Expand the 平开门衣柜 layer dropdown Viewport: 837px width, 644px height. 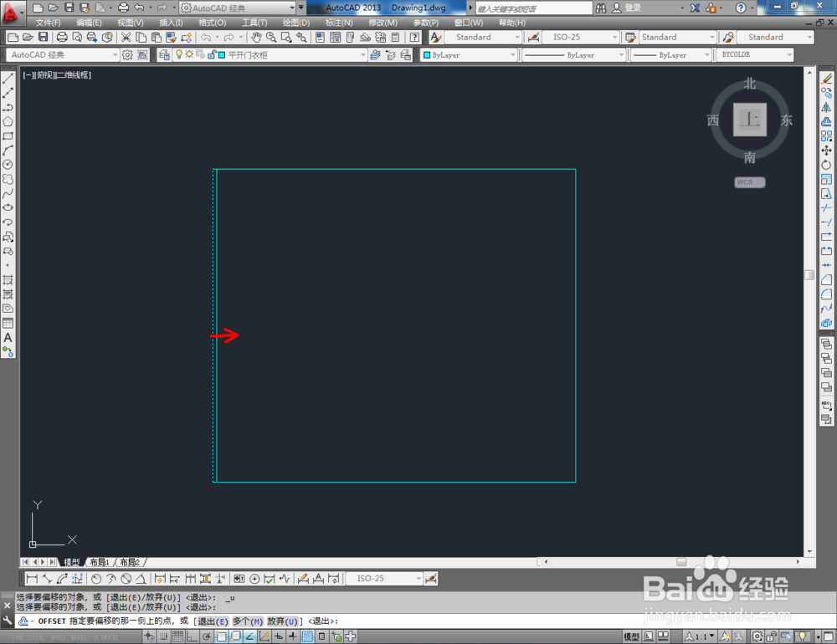click(363, 55)
